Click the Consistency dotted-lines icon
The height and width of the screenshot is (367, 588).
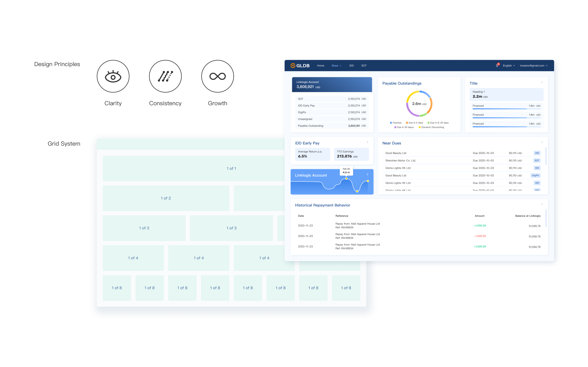[x=165, y=76]
